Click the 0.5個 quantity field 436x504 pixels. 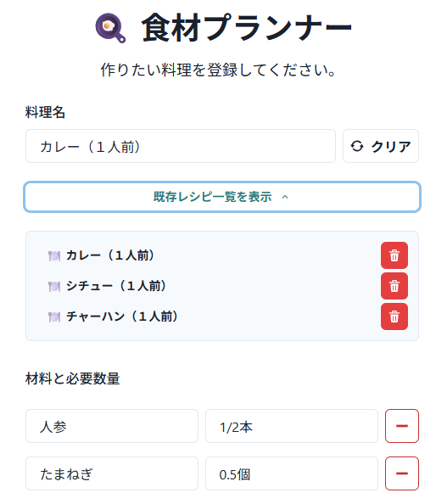click(x=292, y=473)
